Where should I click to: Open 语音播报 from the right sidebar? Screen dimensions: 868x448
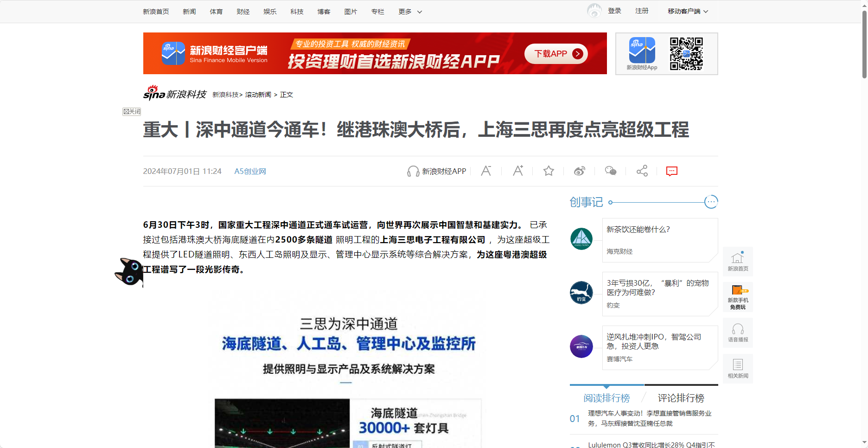click(737, 333)
